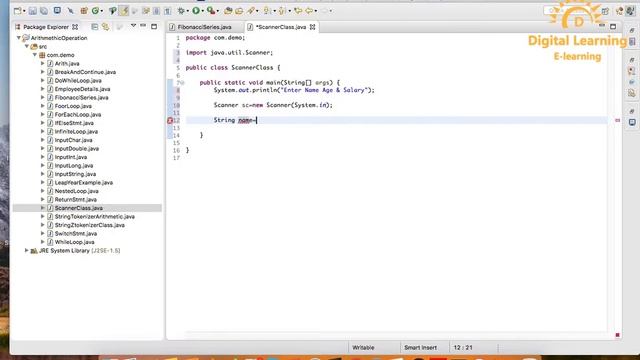The width and height of the screenshot is (640, 360).
Task: Minimize the Package Explorer view
Action: click(143, 26)
